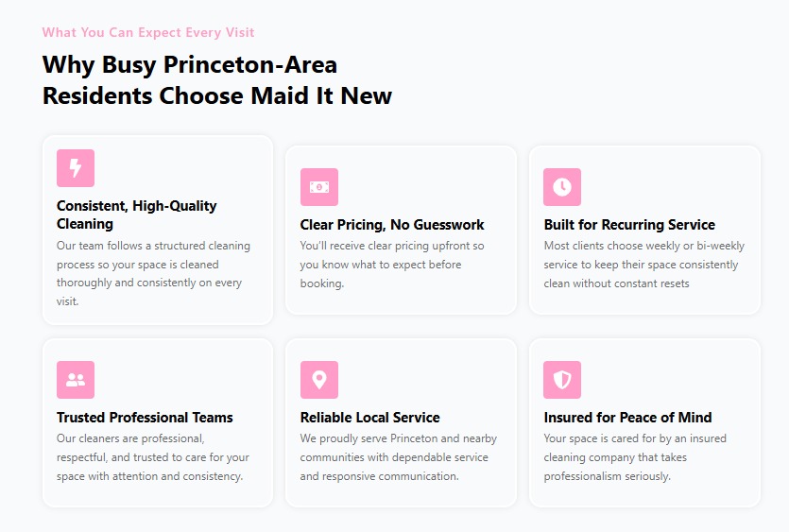The image size is (789, 532).
Task: Select the Consistent, High-Quality Cleaning heading
Action: (x=136, y=215)
